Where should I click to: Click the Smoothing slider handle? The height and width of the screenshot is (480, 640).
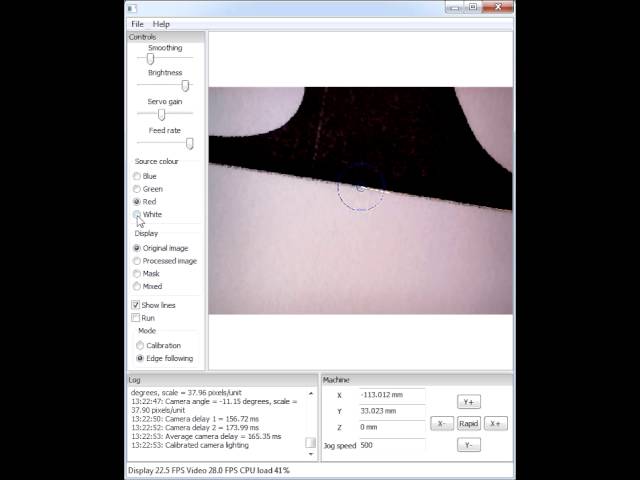150,59
